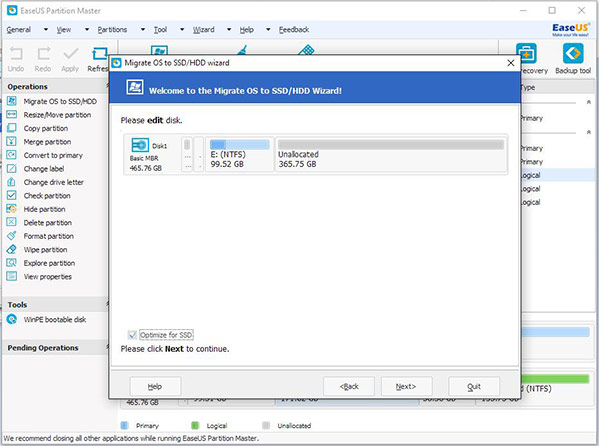Open the Partitions menu
The height and width of the screenshot is (446, 599).
coord(112,29)
